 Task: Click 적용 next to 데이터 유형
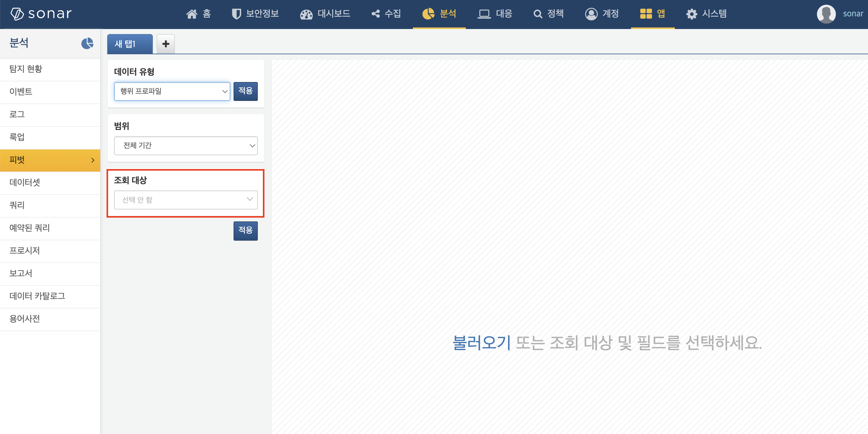[245, 91]
